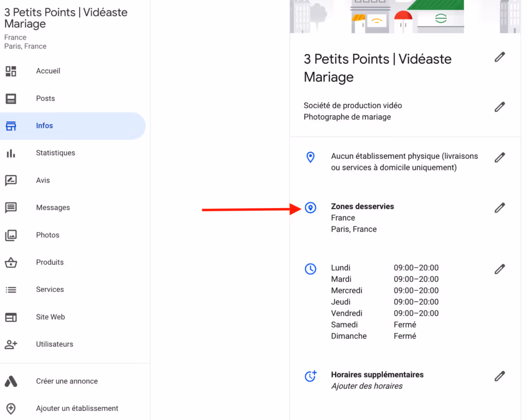Open the Site Web menu item
527x420 pixels.
pos(73,317)
